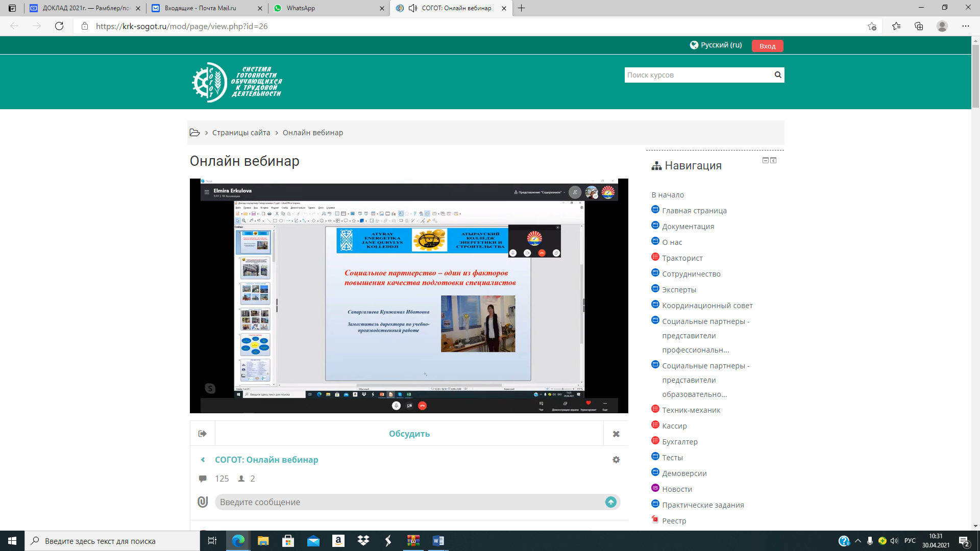Send message with the teal arrow button
980x551 pixels.
(x=610, y=502)
